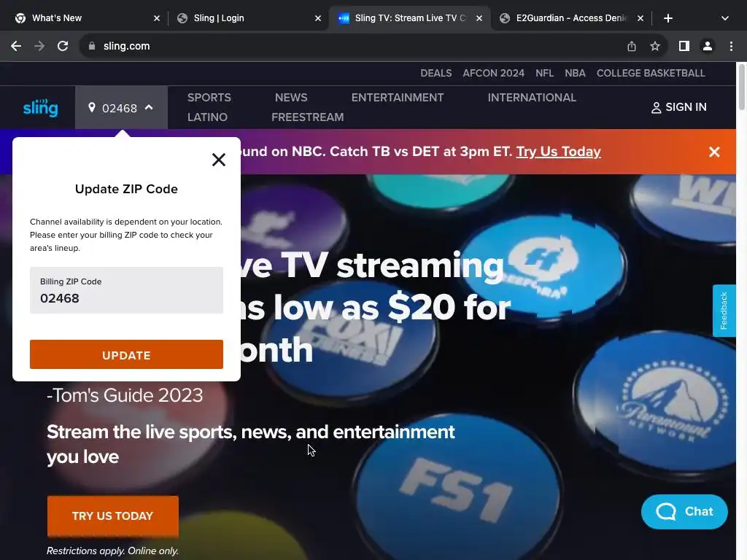
Task: Close the E2Guardian tab
Action: coord(640,18)
